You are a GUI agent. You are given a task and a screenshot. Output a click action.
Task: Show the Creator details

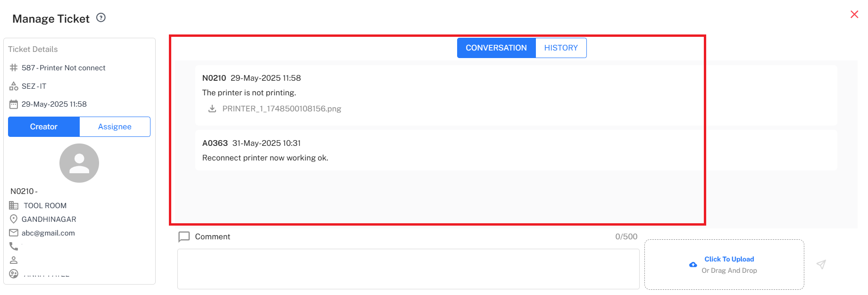pyautogui.click(x=44, y=127)
